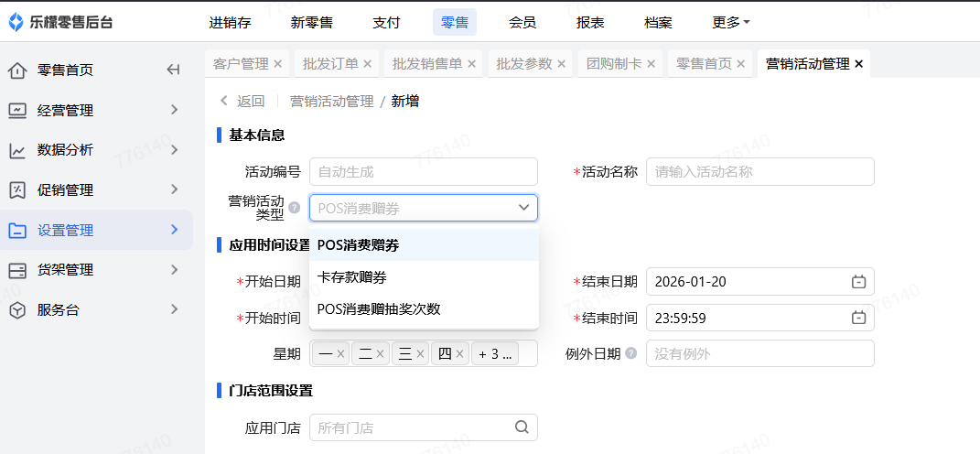Click the 货架管理 shelf icon

coord(17,270)
